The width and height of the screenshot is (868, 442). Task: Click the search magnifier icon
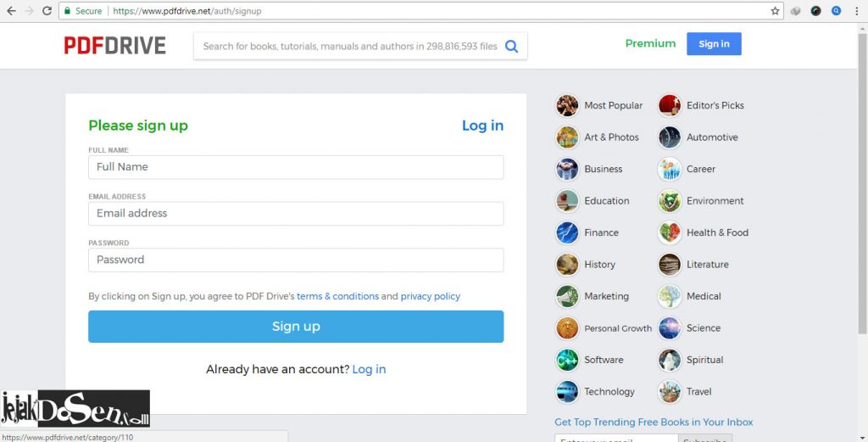(x=511, y=47)
